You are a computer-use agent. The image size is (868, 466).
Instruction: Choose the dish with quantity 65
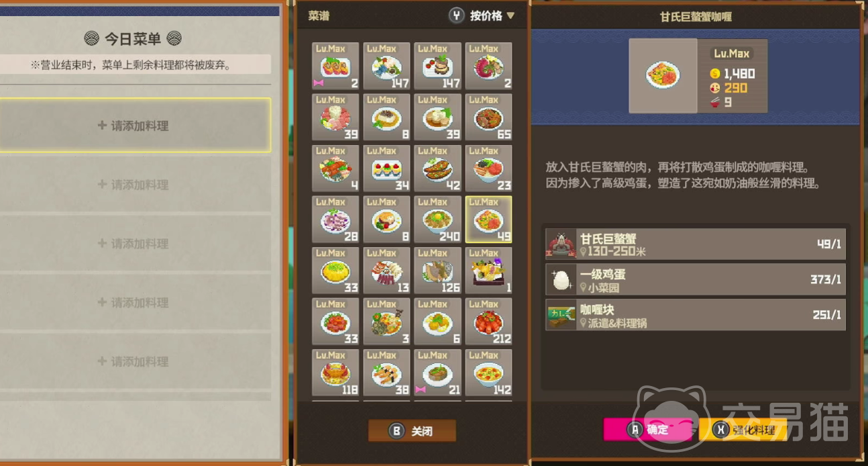(488, 117)
